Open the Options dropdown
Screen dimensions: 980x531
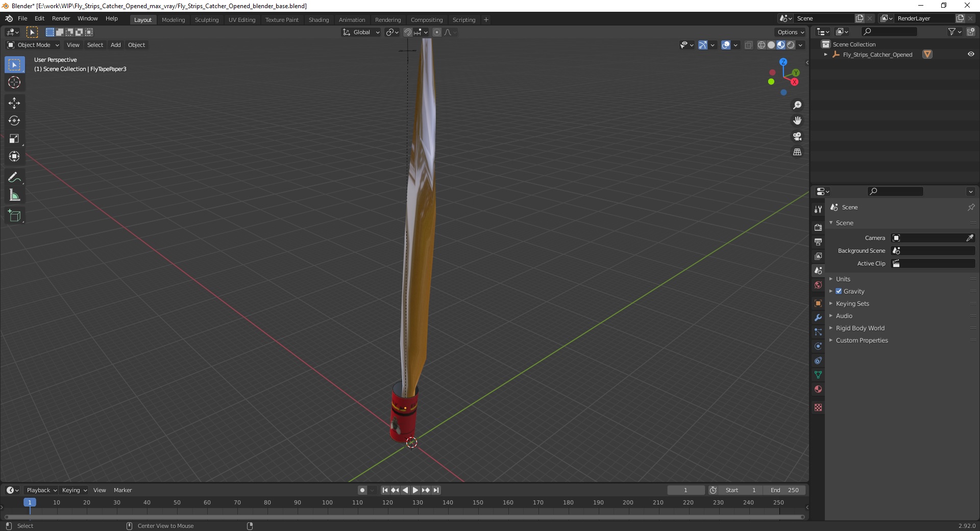tap(791, 32)
